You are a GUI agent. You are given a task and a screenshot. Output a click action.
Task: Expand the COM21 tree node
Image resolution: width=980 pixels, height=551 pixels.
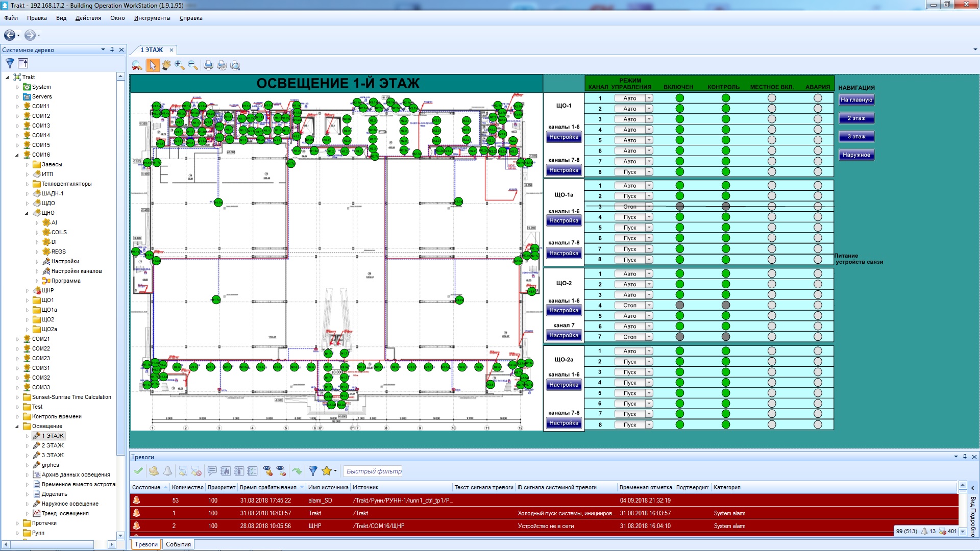click(x=17, y=339)
